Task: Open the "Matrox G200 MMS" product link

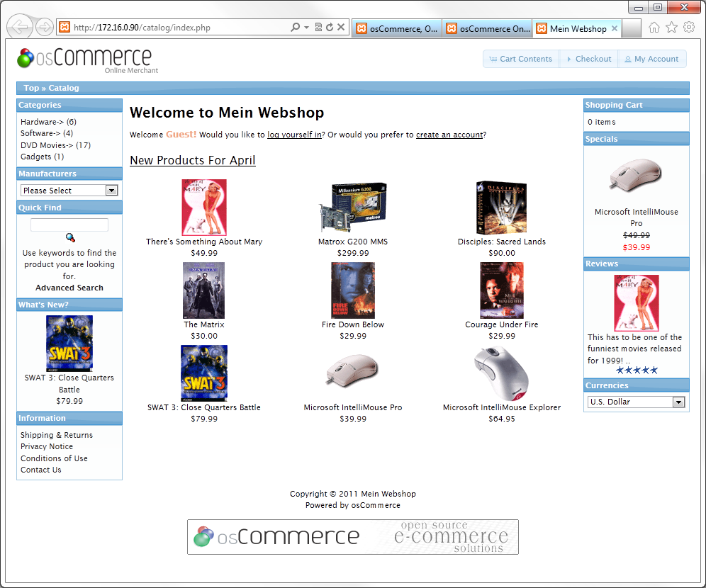Action: 353,242
